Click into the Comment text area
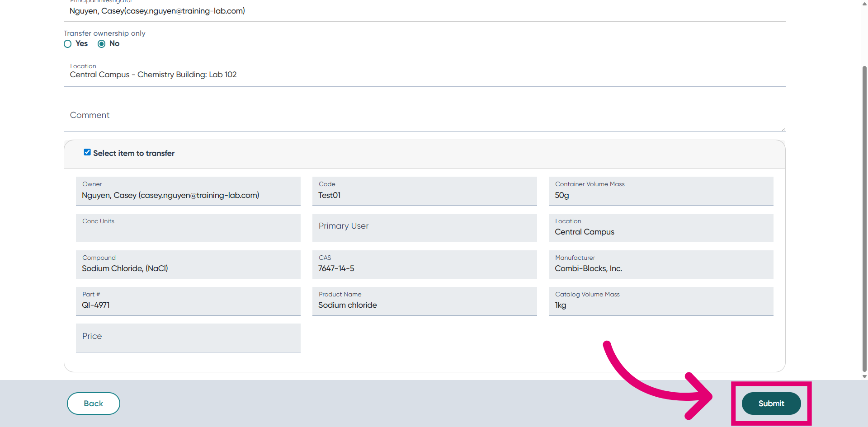The width and height of the screenshot is (868, 427). pos(425,116)
